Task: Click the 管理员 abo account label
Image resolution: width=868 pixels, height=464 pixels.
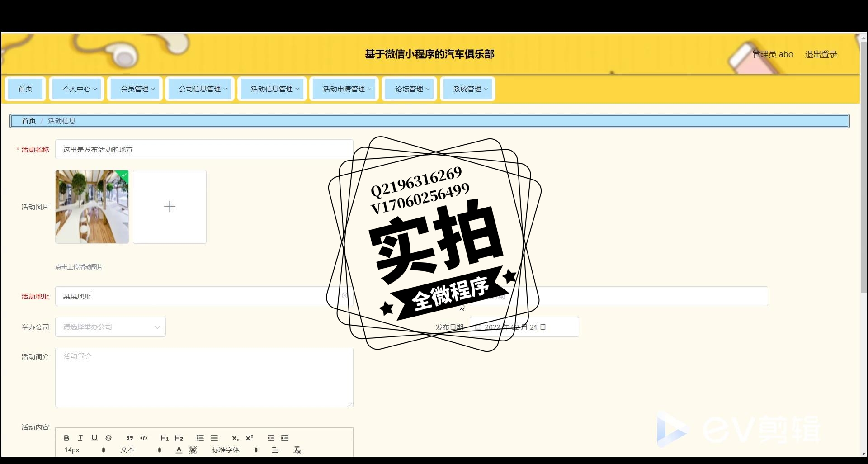Action: 773,54
